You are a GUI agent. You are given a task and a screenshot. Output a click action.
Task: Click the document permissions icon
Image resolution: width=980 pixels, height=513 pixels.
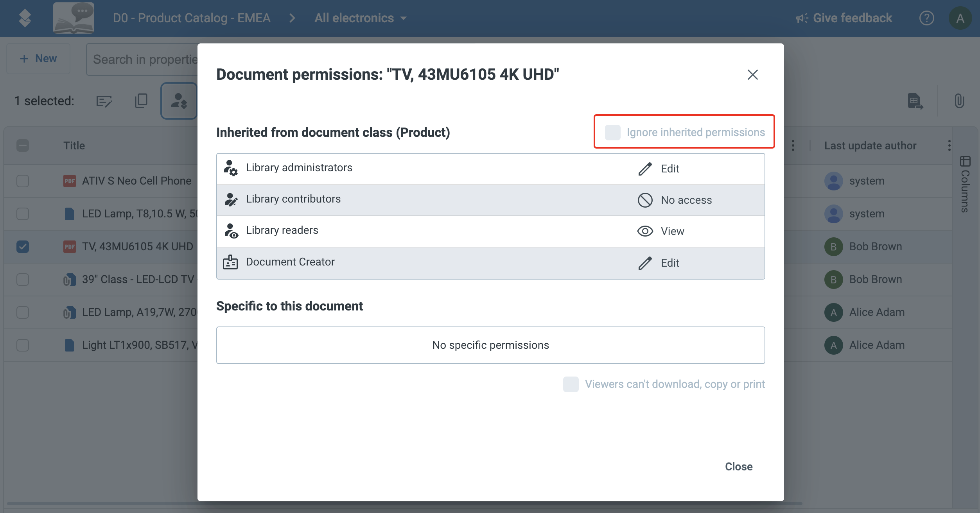click(x=179, y=101)
